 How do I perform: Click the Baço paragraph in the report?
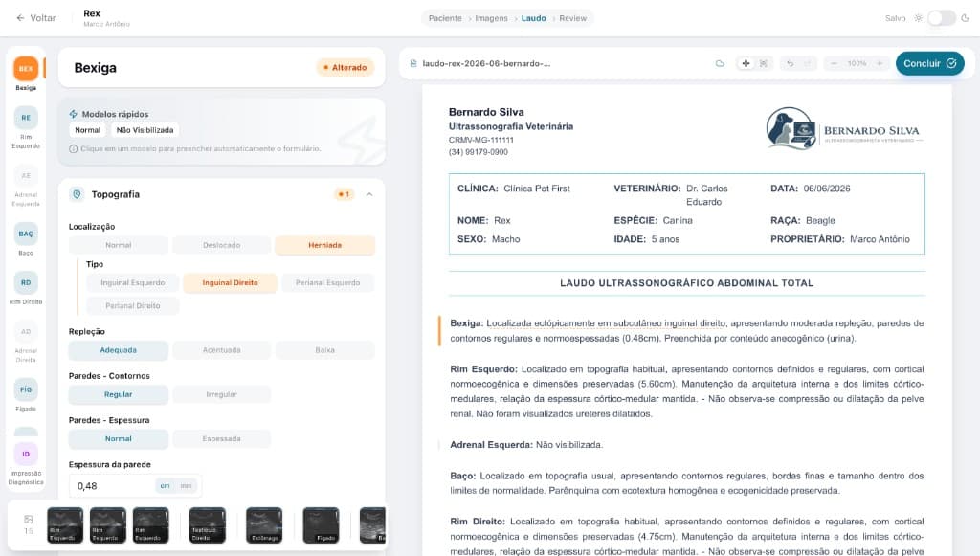pyautogui.click(x=687, y=483)
